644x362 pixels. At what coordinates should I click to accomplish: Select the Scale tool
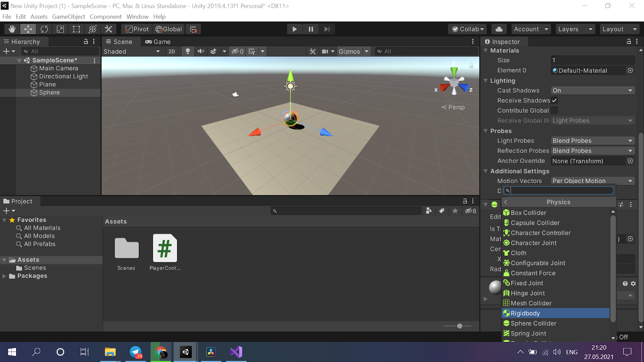(60, 29)
